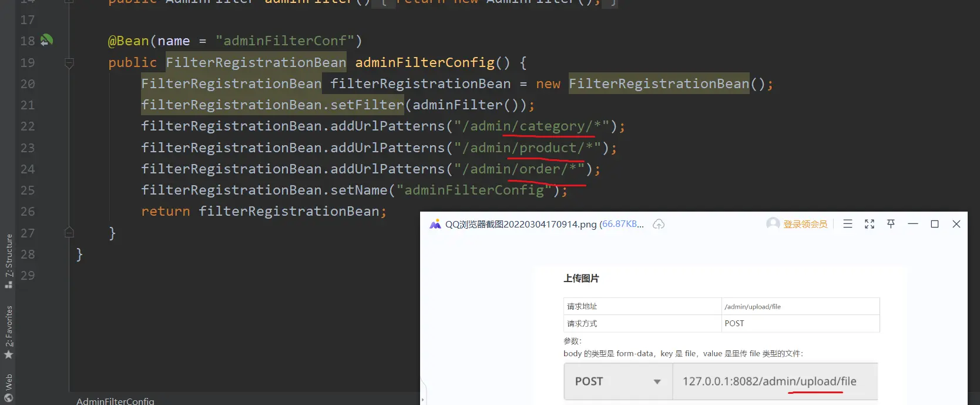Click line number 22 in the gutter
Image resolution: width=980 pixels, height=405 pixels.
point(28,126)
